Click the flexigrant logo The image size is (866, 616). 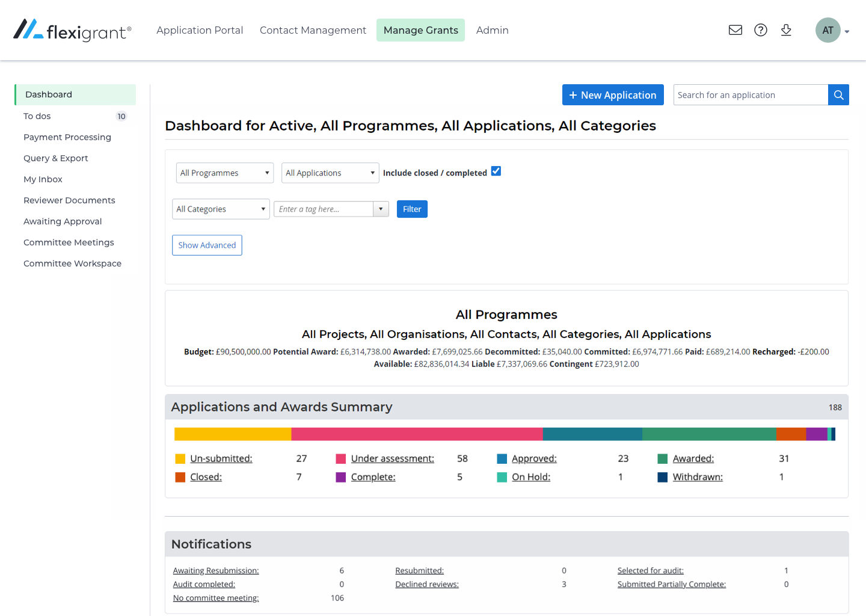(x=72, y=30)
